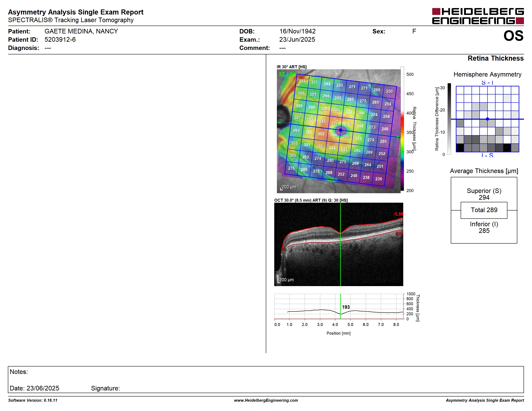Click grid cell value 250
Viewport: 532px width, 411px height.
pos(389,91)
